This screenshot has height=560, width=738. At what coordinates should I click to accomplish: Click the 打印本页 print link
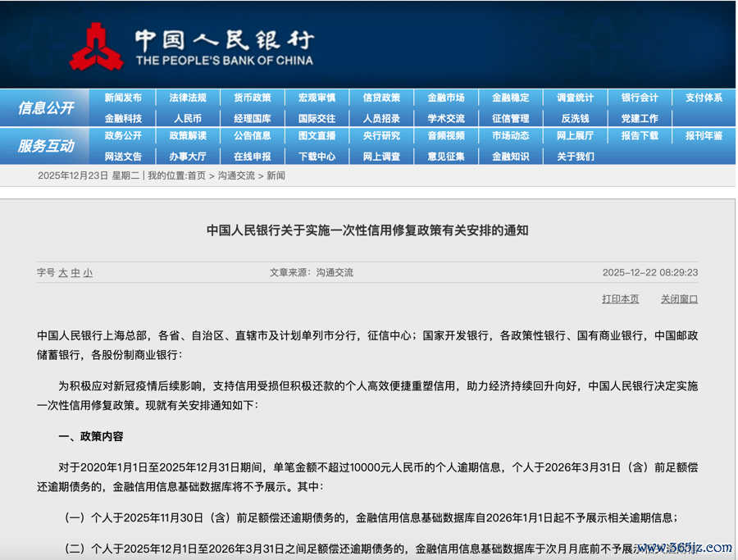[x=620, y=299]
